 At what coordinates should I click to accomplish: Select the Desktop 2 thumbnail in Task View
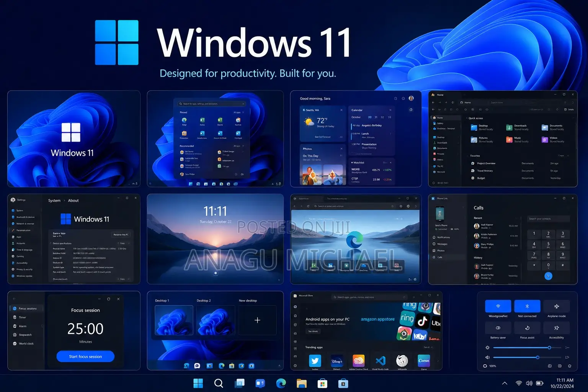(x=216, y=320)
